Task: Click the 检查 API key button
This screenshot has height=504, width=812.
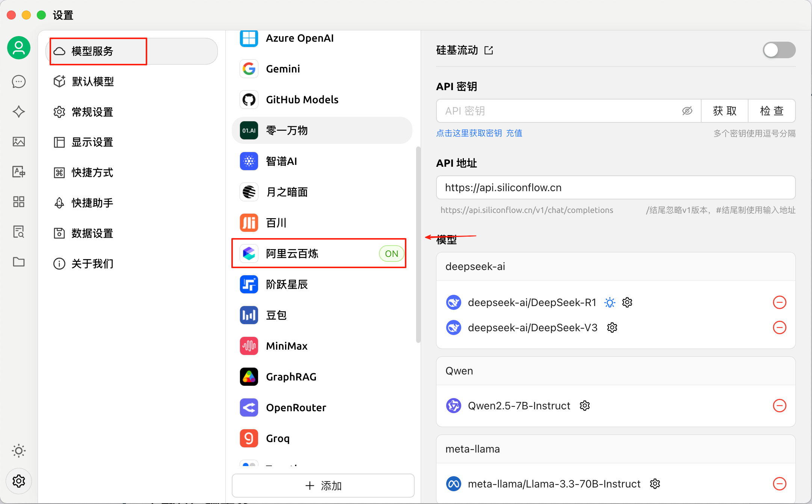Action: (x=772, y=111)
